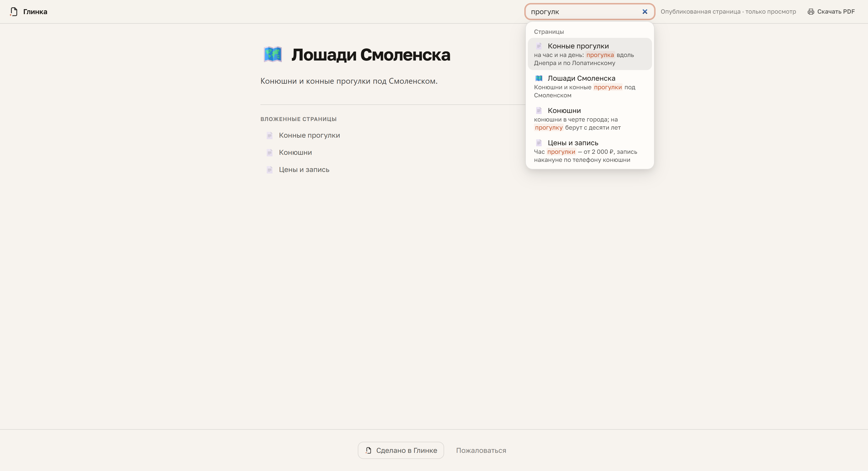Click the Скачать PDF button
The height and width of the screenshot is (471, 868).
(x=831, y=12)
